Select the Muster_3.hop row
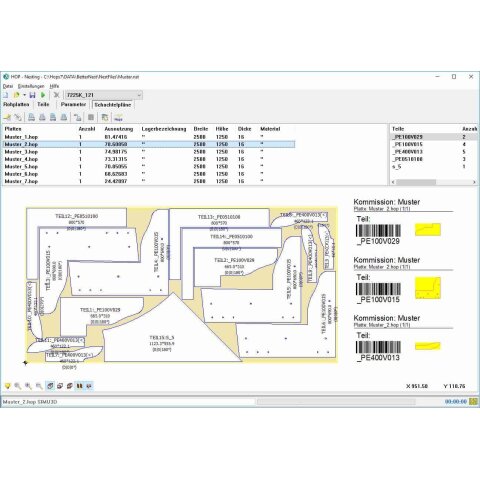Viewport: 480px width, 480px height. pyautogui.click(x=149, y=152)
